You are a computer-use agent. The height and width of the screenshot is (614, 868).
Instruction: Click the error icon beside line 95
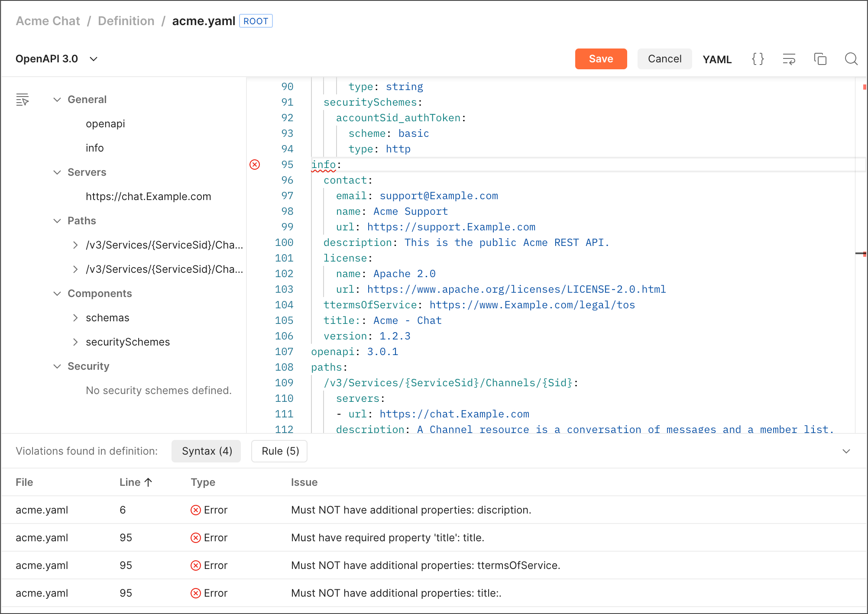(255, 165)
